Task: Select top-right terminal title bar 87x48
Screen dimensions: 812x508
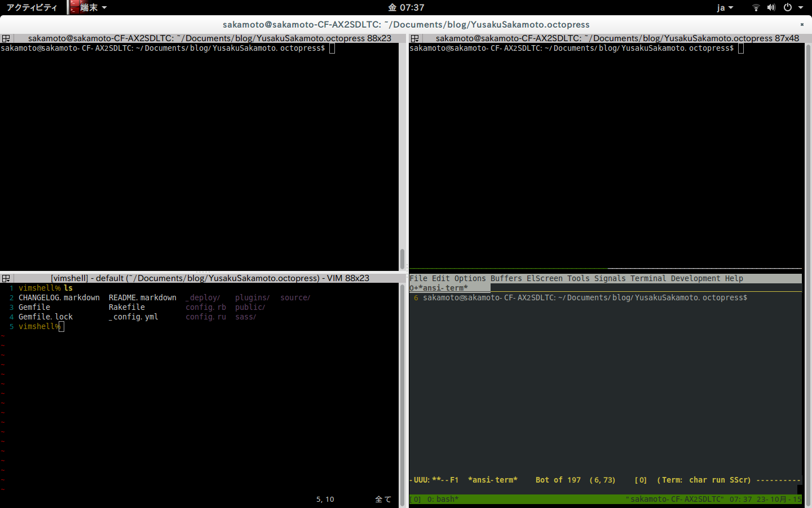Action: pyautogui.click(x=617, y=38)
